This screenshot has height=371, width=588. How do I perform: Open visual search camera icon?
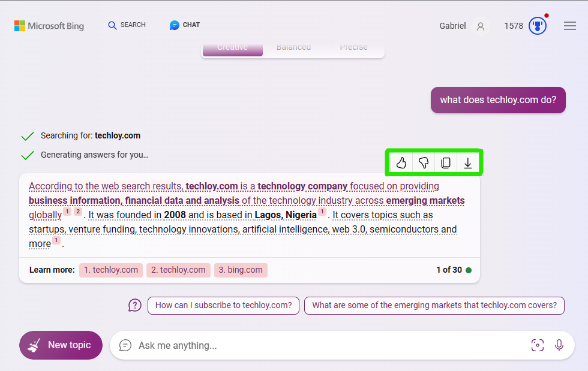coord(538,345)
